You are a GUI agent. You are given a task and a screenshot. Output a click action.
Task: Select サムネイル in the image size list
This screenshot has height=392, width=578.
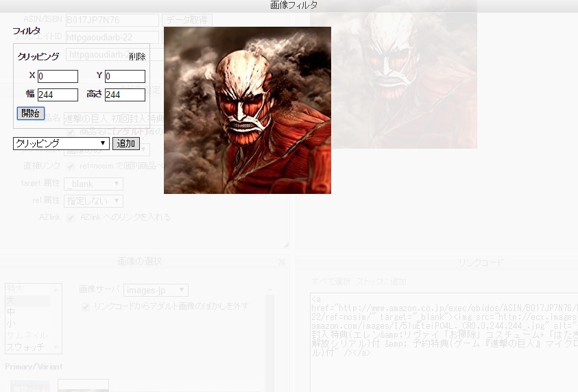tap(27, 336)
